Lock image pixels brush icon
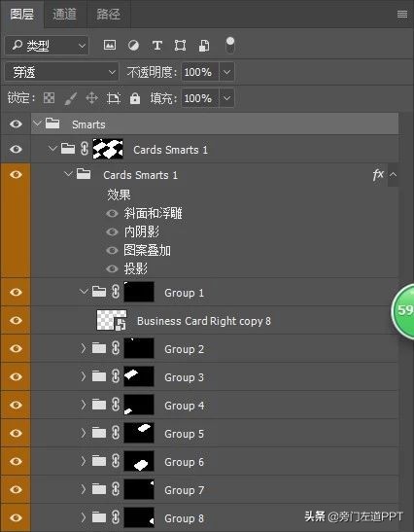This screenshot has height=532, width=414. (71, 98)
